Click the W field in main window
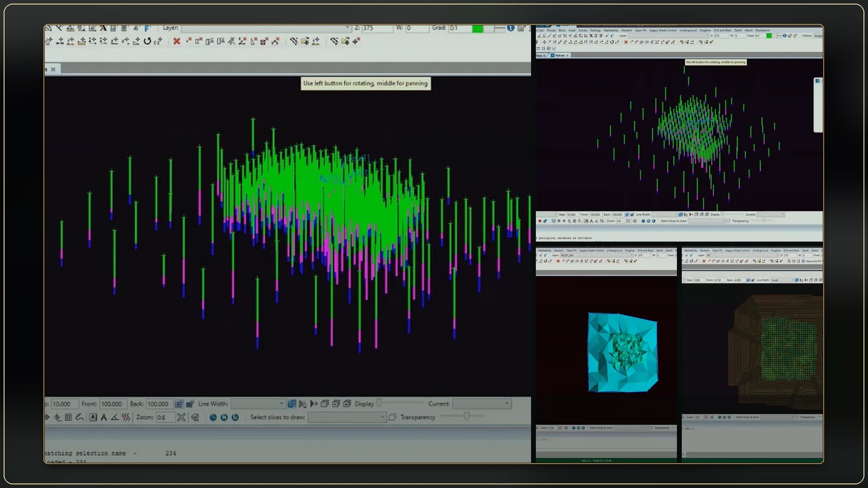The height and width of the screenshot is (488, 868). (417, 28)
